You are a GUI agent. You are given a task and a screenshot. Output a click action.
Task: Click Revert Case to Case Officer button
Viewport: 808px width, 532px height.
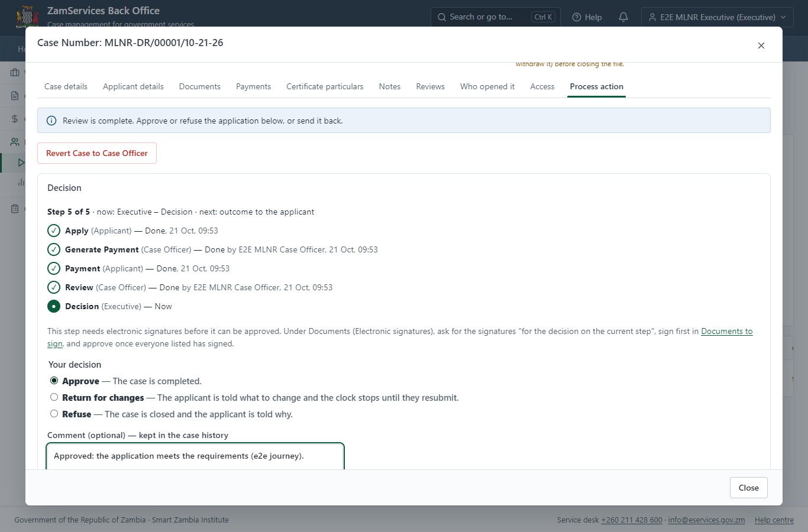coord(97,153)
